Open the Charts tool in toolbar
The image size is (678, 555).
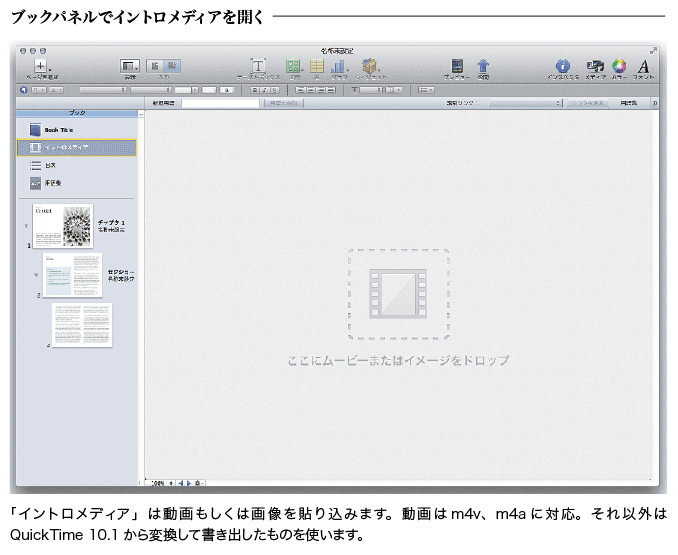339,66
